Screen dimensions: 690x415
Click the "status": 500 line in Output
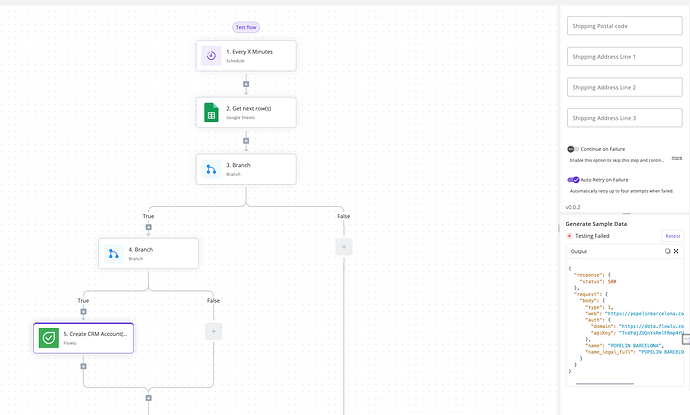(x=598, y=281)
